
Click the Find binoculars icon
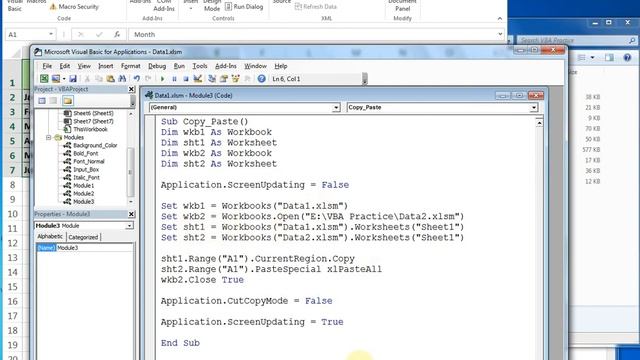pos(122,79)
